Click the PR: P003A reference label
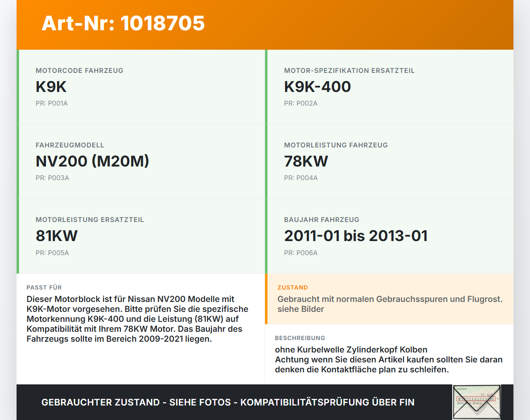 [52, 178]
